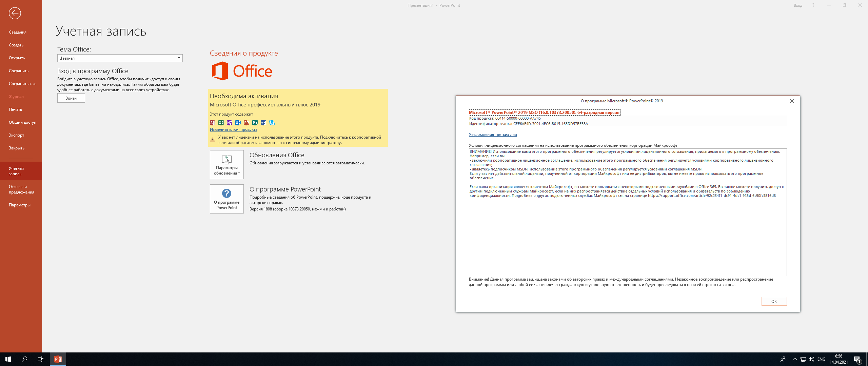
Task: Open Task View on the taskbar
Action: point(41,359)
